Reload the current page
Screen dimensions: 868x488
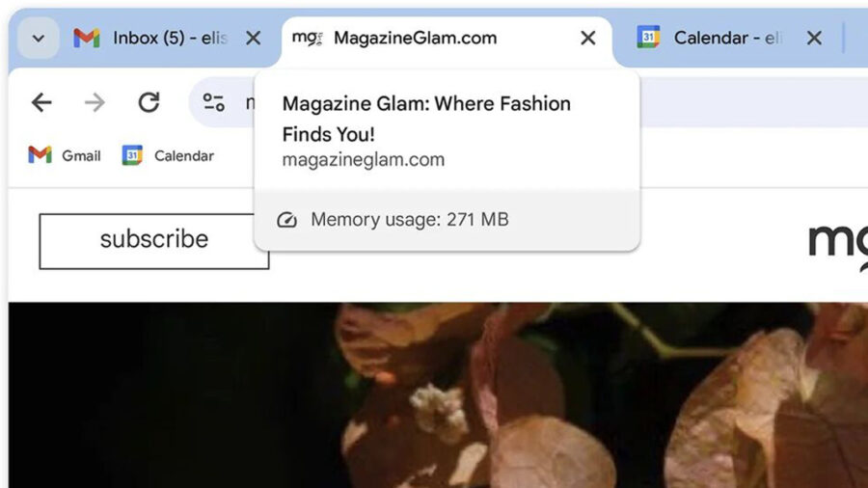(x=149, y=102)
